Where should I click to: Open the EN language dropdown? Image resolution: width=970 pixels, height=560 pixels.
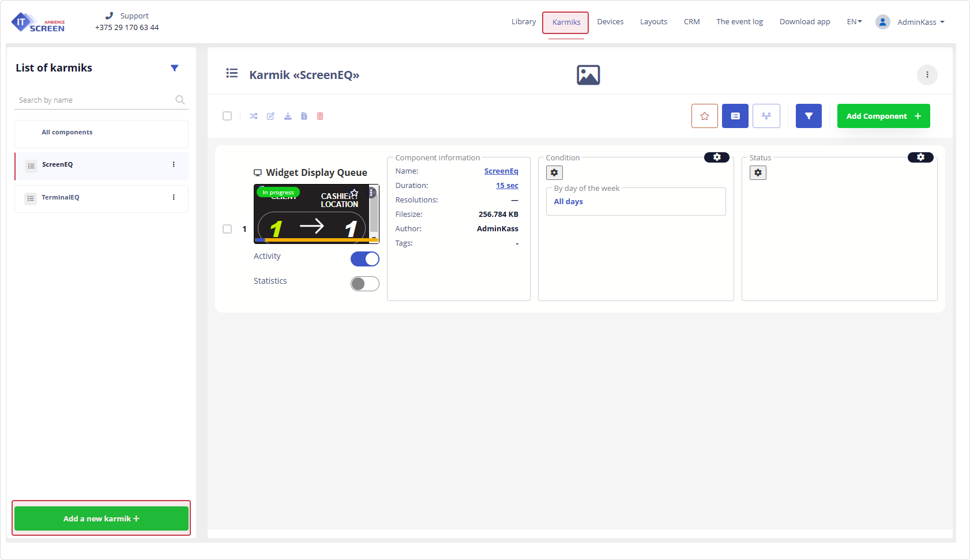[854, 22]
